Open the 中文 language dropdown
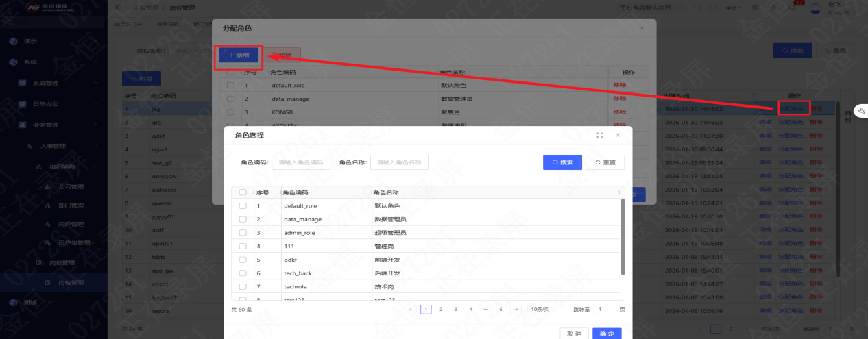 click(733, 8)
